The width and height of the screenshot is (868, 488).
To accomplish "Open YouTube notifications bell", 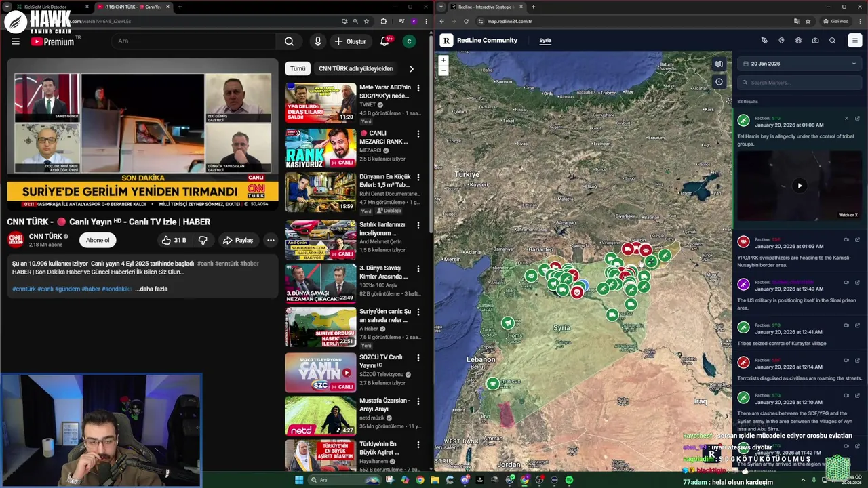I will click(384, 41).
